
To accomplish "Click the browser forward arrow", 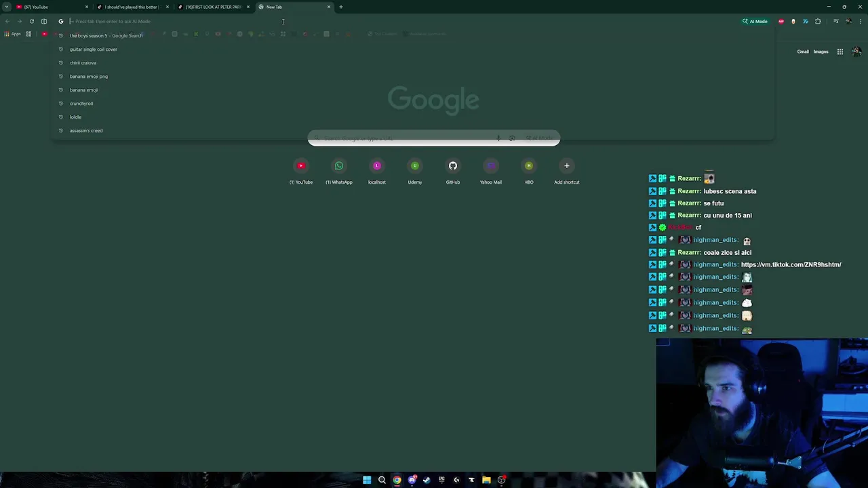I will point(19,21).
